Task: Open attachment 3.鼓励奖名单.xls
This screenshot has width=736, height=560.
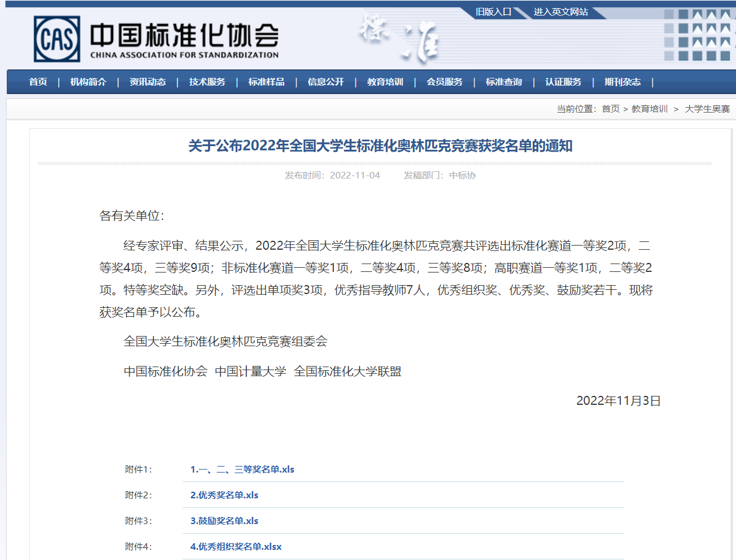Action: 224,521
